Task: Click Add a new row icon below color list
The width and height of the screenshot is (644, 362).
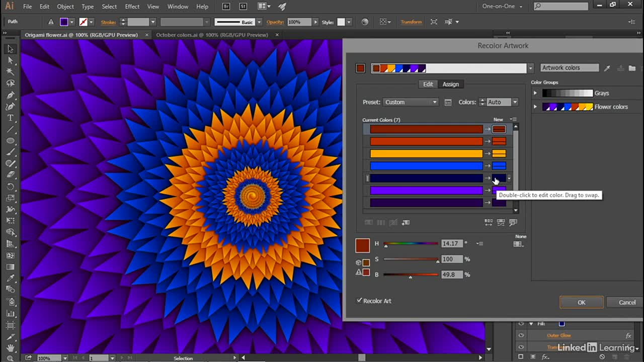Action: pyautogui.click(x=406, y=222)
